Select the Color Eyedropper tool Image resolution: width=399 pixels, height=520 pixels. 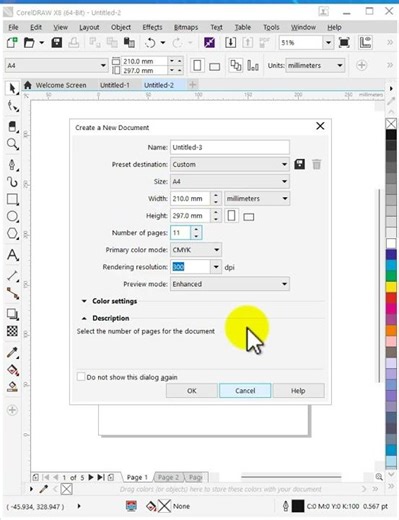12,352
